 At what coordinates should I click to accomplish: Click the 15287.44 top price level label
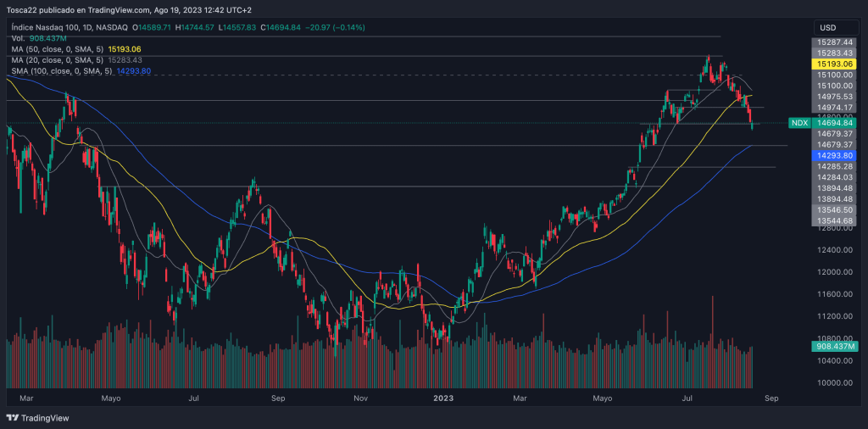[x=835, y=42]
